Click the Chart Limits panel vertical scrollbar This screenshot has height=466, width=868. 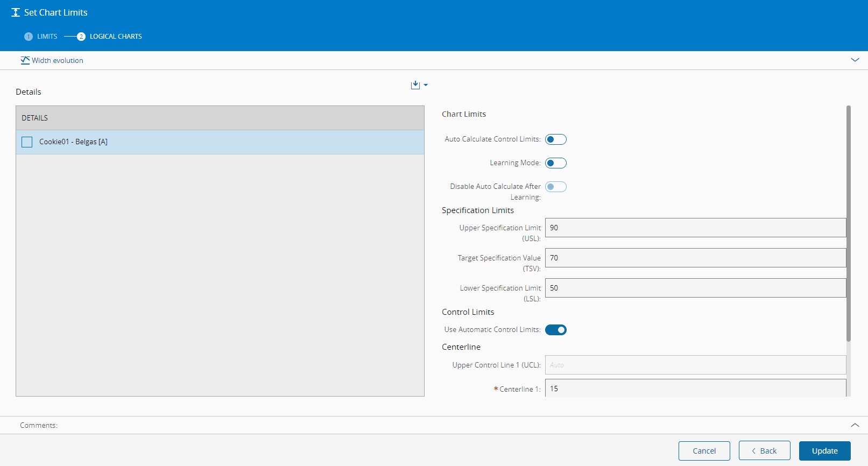pos(849,223)
